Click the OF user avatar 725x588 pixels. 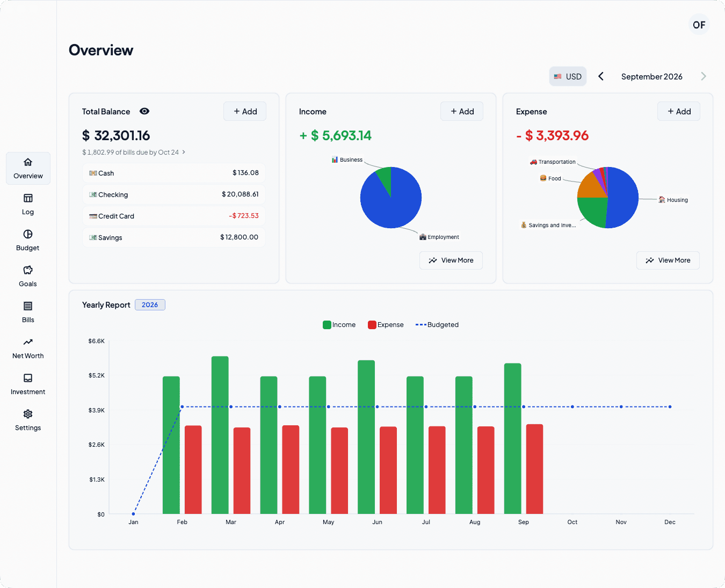699,25
